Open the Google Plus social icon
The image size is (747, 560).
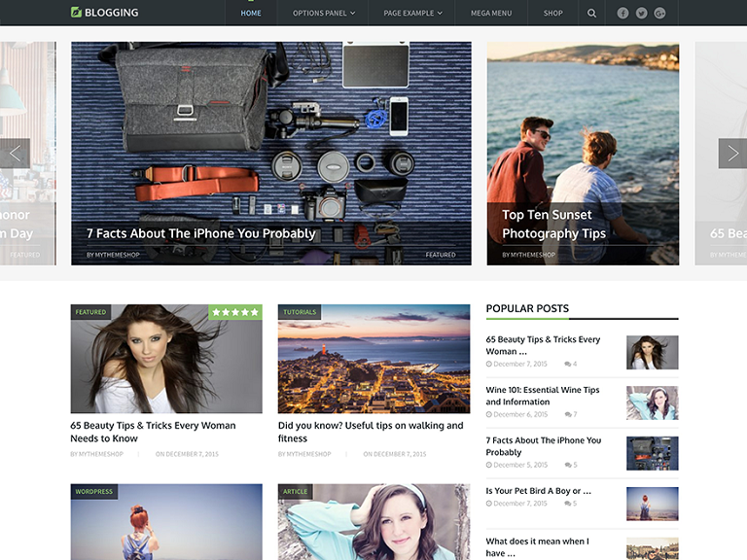[x=659, y=14]
